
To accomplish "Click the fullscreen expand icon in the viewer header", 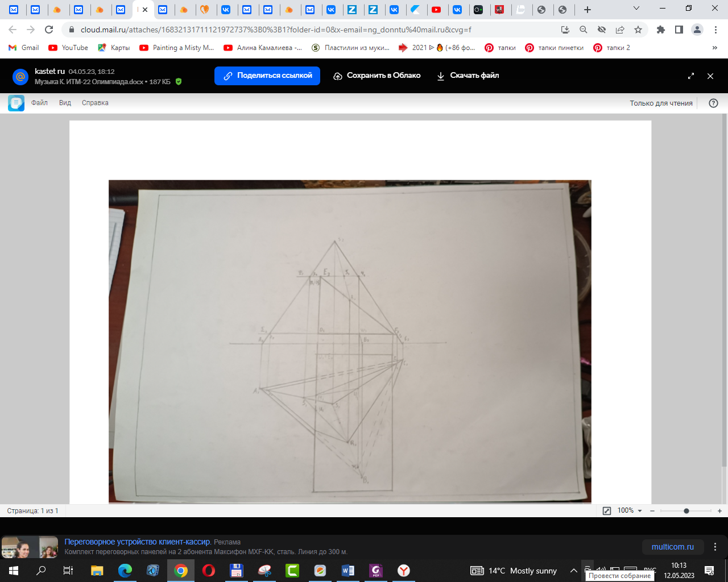I will (x=691, y=76).
